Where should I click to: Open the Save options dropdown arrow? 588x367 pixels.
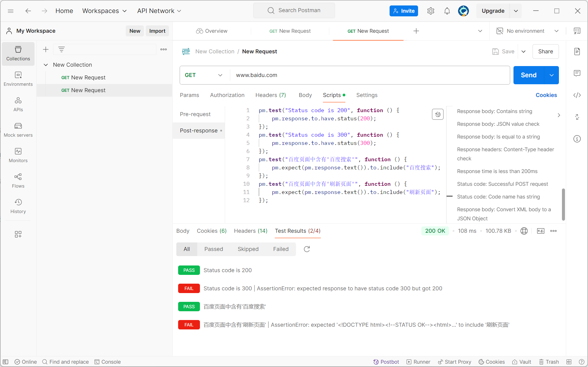pyautogui.click(x=523, y=52)
